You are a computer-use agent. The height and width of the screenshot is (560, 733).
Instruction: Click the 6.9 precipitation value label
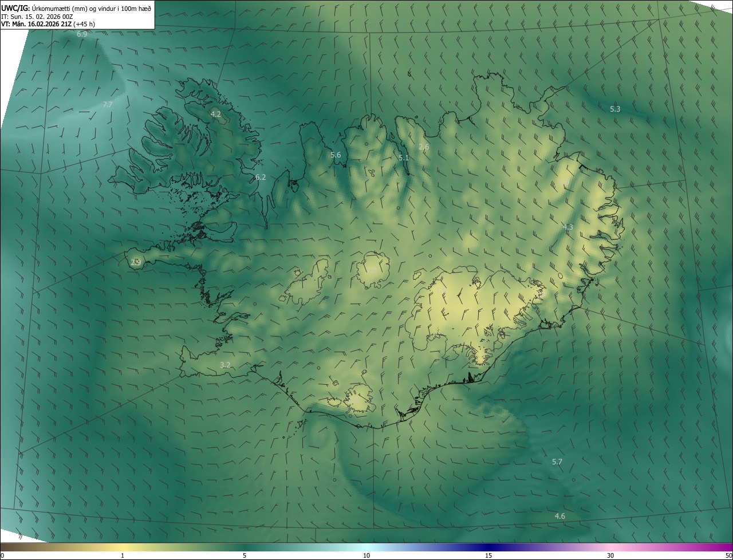82,34
